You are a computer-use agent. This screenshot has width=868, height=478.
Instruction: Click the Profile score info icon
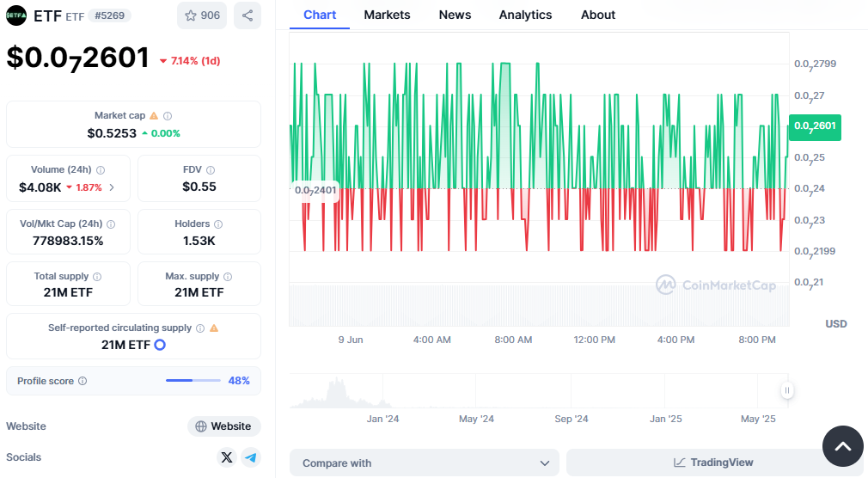83,381
